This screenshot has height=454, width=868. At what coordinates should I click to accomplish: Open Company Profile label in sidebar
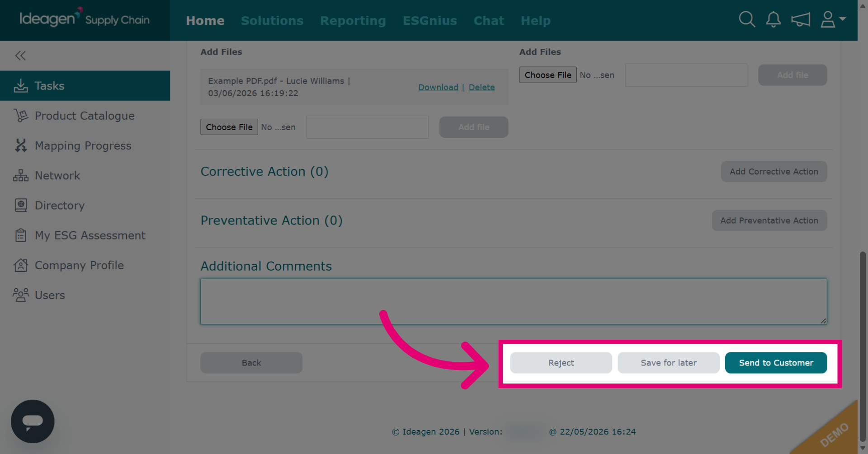(79, 265)
